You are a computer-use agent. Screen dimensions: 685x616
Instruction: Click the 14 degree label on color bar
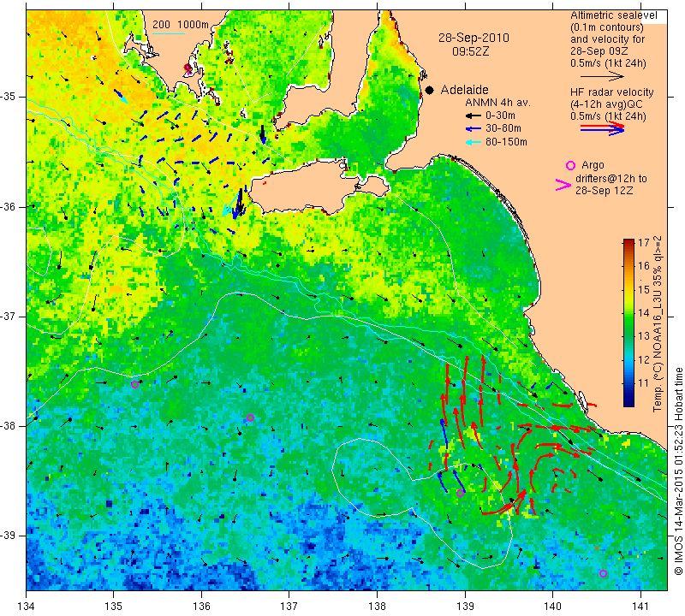pos(644,313)
